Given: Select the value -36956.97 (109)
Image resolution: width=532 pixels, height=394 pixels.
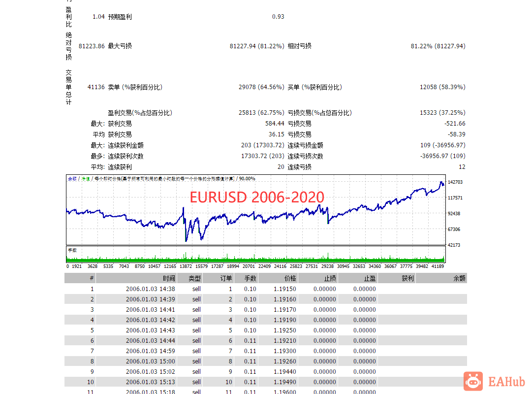Looking at the screenshot, I should coord(443,156).
